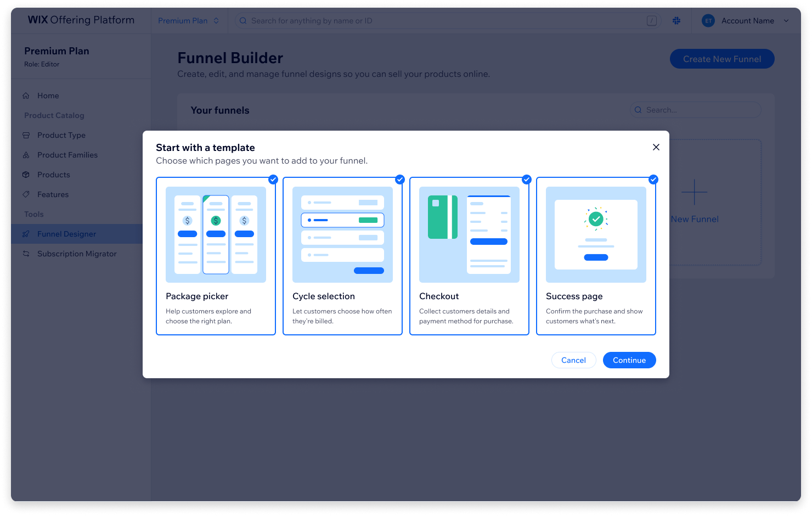Click the Success page title
Image resolution: width=812 pixels, height=516 pixels.
tap(574, 296)
